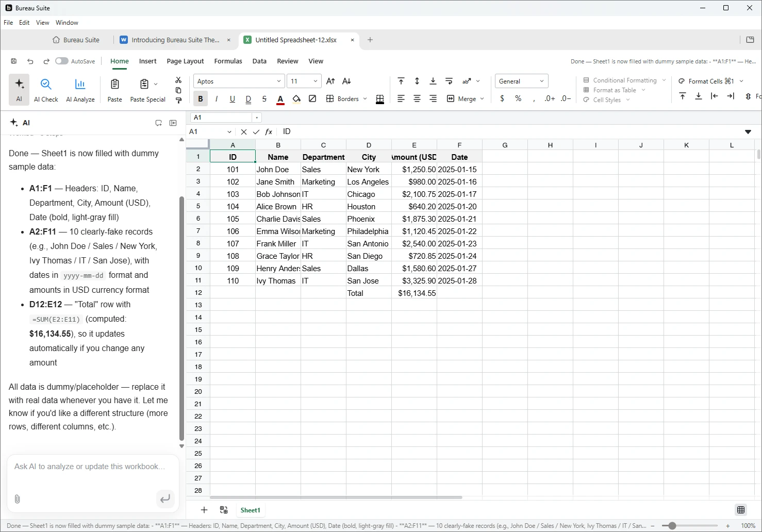Send the AI prompt
762x532 pixels.
tap(165, 498)
